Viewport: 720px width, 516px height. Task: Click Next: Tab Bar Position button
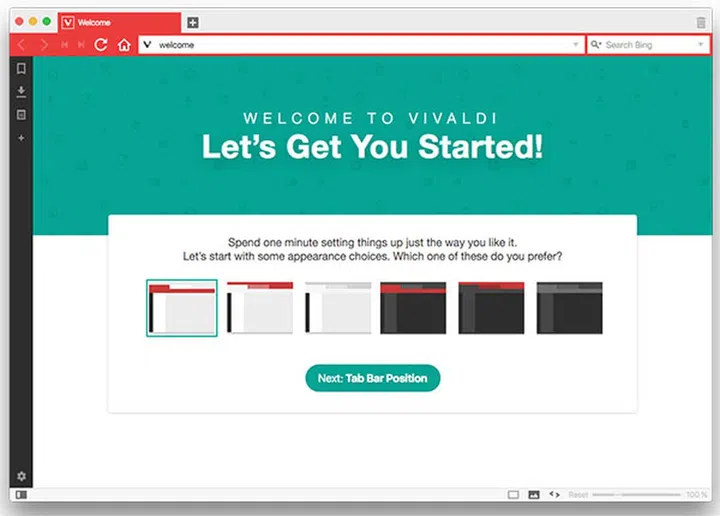tap(372, 378)
